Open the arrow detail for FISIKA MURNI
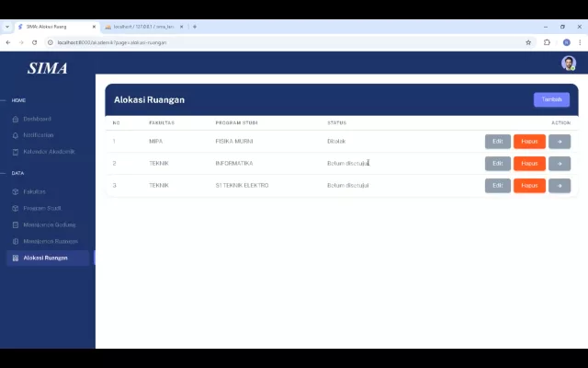The width and height of the screenshot is (588, 368). pyautogui.click(x=560, y=142)
